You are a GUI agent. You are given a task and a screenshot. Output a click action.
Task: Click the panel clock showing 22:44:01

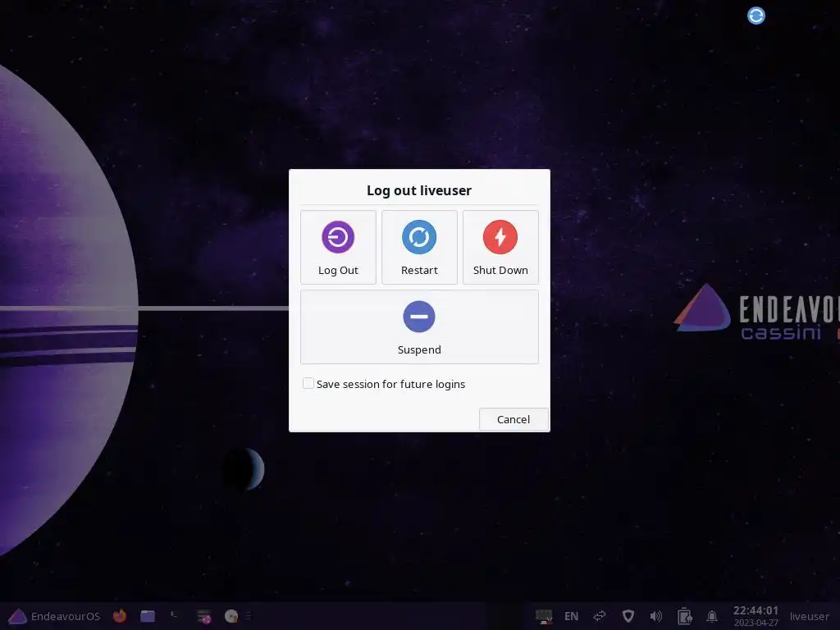click(x=756, y=616)
